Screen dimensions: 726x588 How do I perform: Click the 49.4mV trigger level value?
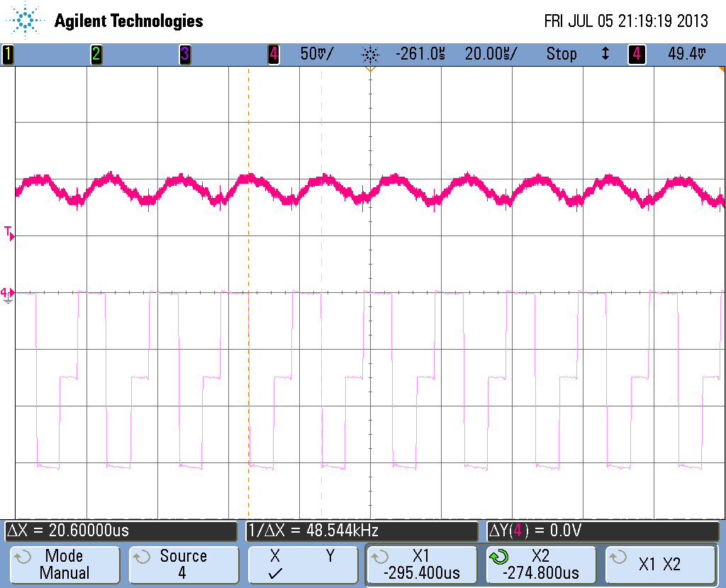(x=687, y=54)
